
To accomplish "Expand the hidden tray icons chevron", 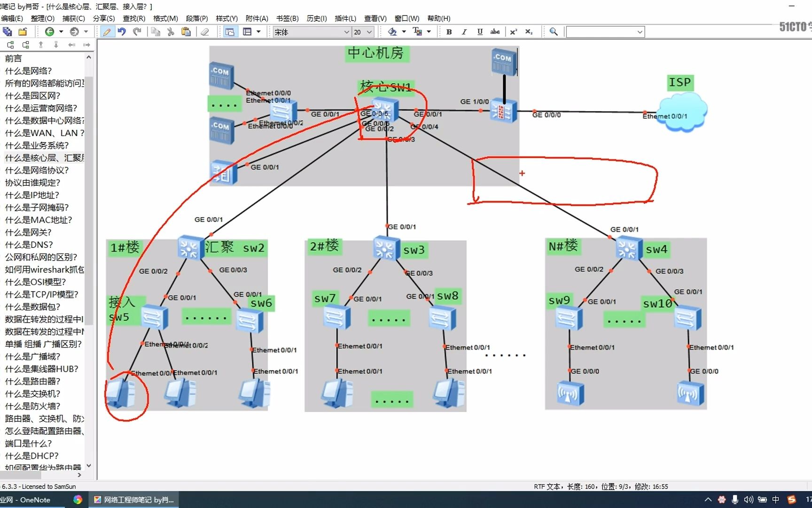I will (708, 500).
